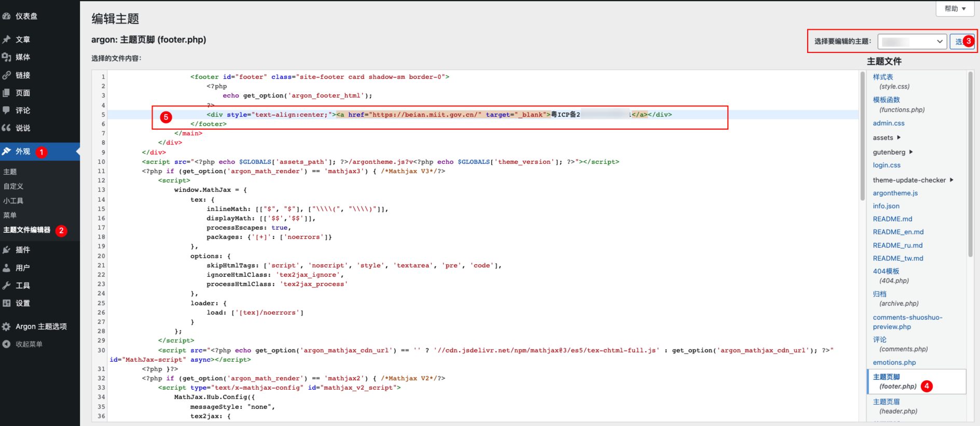980x426 pixels.
Task: Click the gear icon beside Argon 主题选项
Action: coord(6,326)
